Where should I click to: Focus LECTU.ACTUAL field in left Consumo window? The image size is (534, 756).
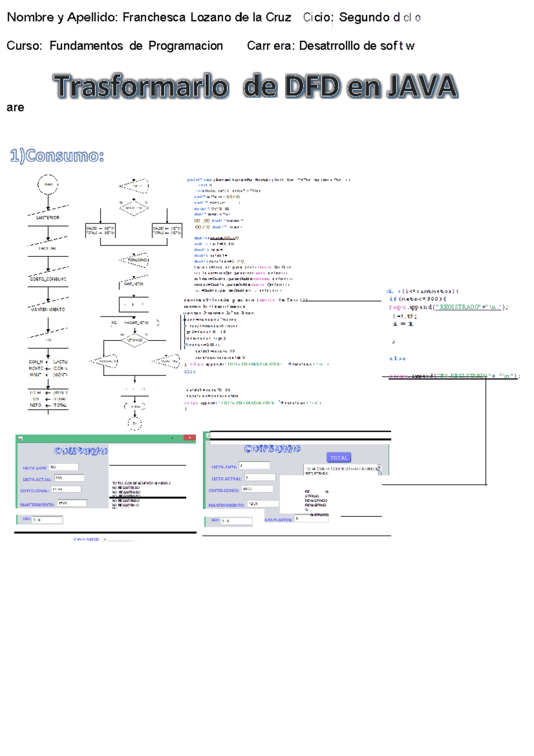tap(69, 478)
